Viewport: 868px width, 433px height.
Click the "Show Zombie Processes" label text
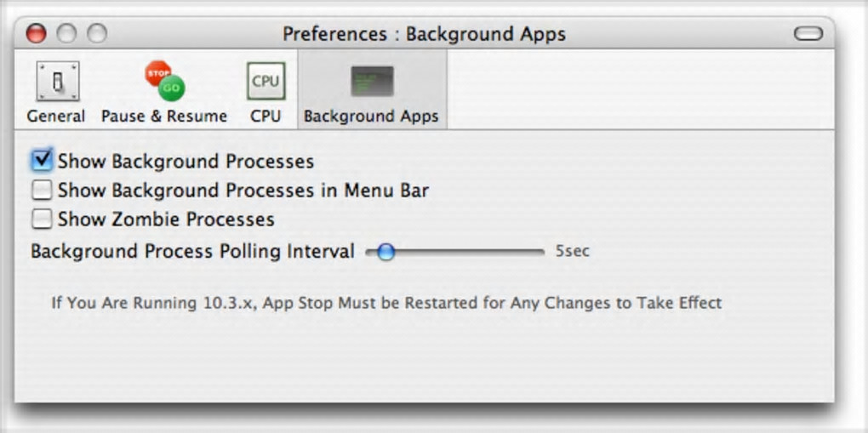tap(166, 219)
